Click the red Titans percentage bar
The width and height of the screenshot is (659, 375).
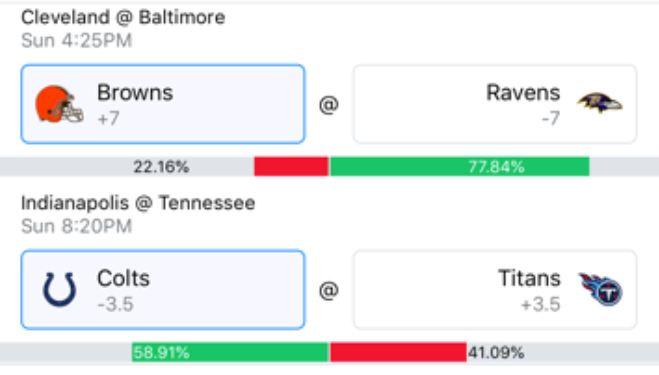coord(398,352)
